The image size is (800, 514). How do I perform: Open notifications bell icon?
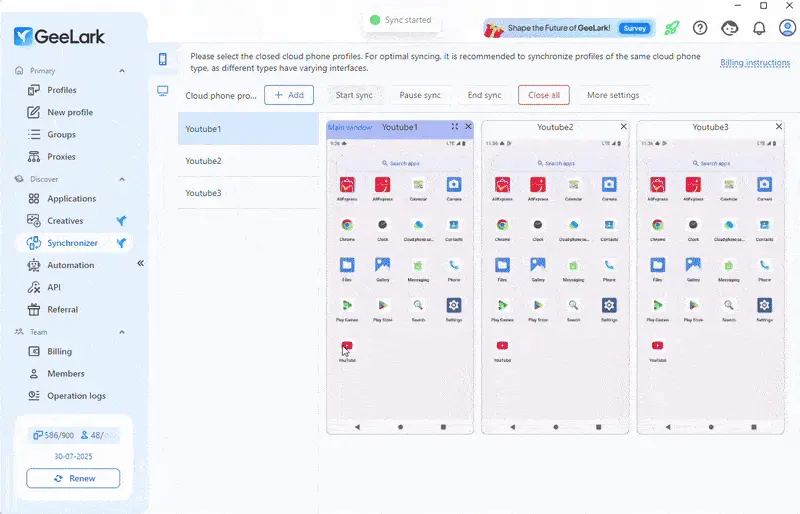759,28
